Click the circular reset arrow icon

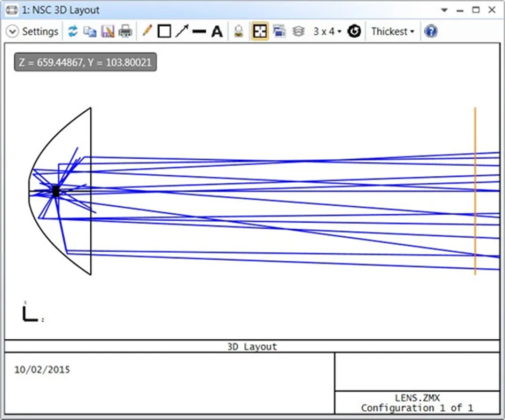pos(354,32)
